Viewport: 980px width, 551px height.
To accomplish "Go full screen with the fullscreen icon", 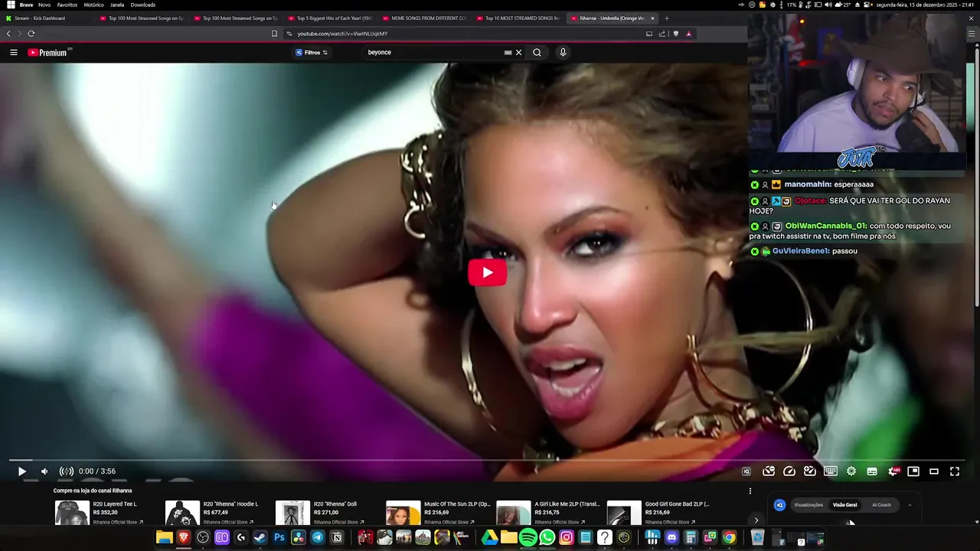I will pyautogui.click(x=955, y=471).
